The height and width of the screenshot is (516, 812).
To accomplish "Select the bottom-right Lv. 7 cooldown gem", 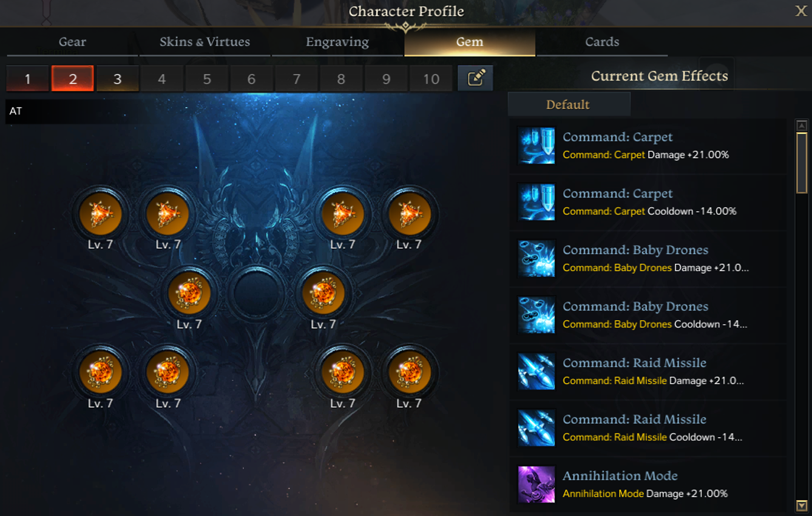I will (410, 372).
